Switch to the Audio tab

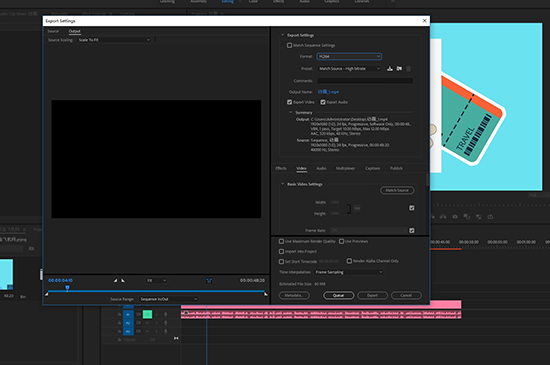point(321,168)
